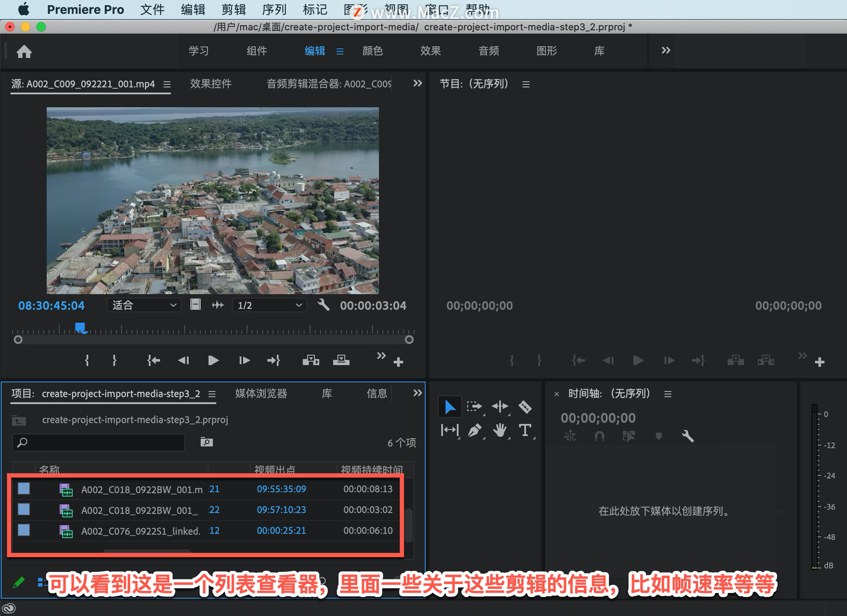Image resolution: width=847 pixels, height=616 pixels.
Task: Open the 剪辑 menu
Action: 233,9
